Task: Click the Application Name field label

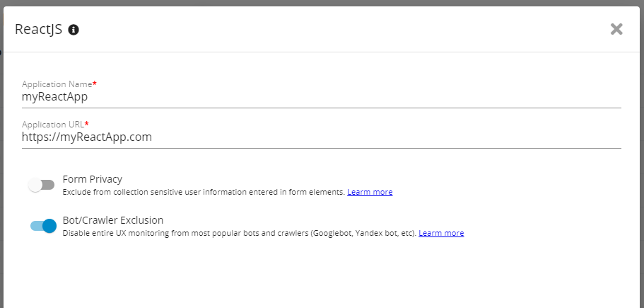Action: coord(57,84)
